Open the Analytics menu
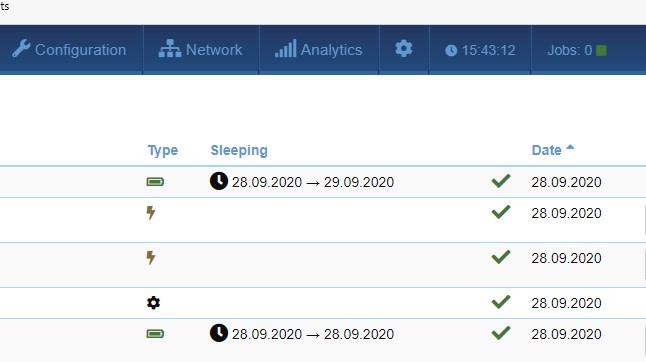Image resolution: width=646 pixels, height=362 pixels. coord(319,50)
